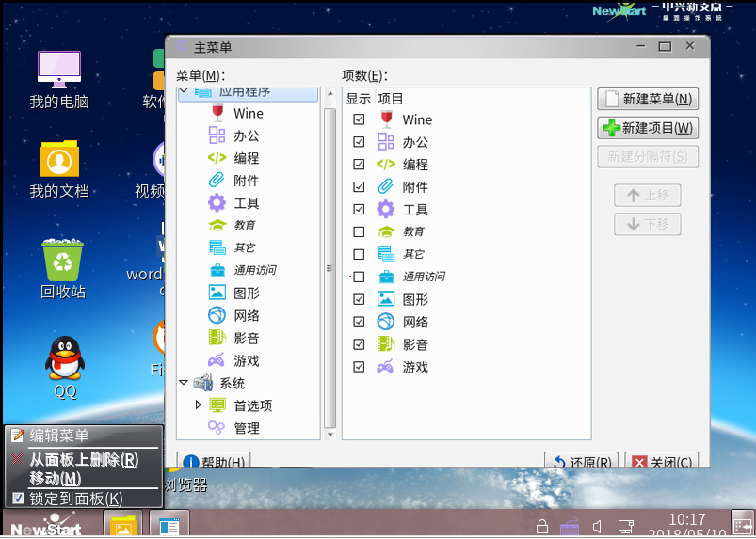Click the 新建菜单 button

[648, 99]
